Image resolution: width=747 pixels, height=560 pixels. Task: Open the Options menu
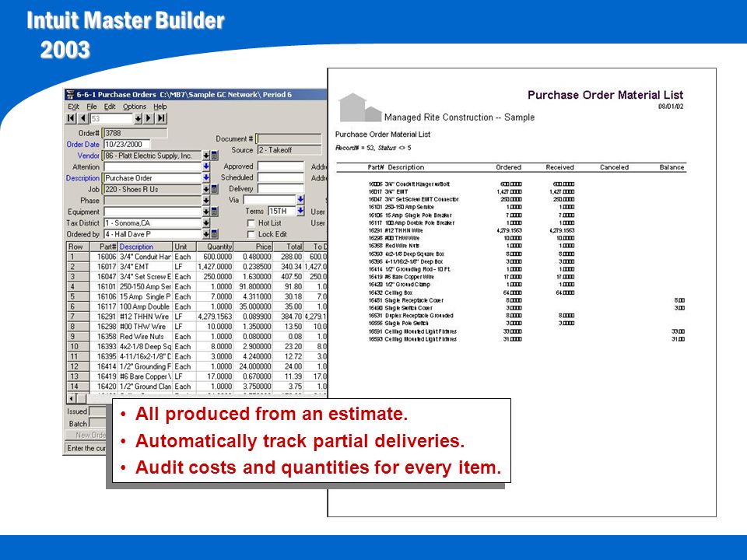tap(135, 107)
